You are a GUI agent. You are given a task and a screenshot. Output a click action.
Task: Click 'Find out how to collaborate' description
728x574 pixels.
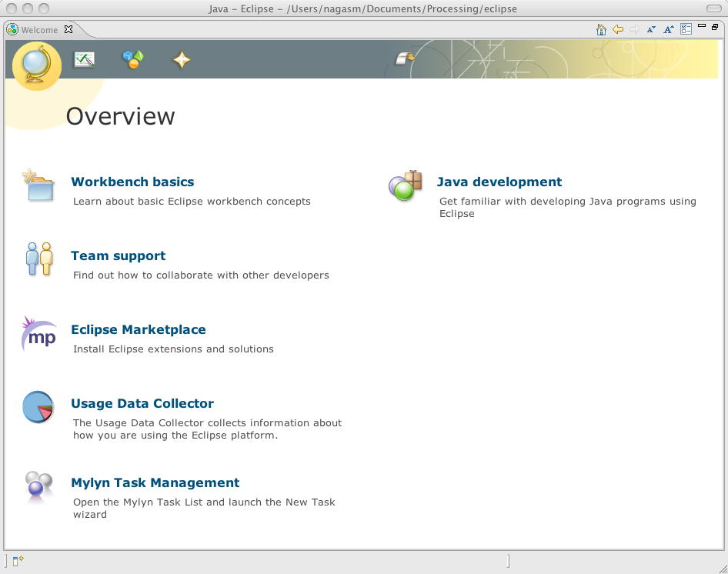click(x=201, y=275)
